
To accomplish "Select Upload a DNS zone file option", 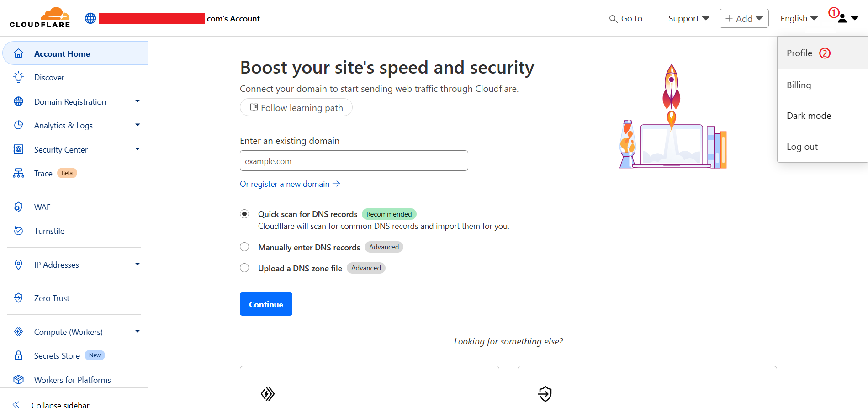I will coord(244,268).
